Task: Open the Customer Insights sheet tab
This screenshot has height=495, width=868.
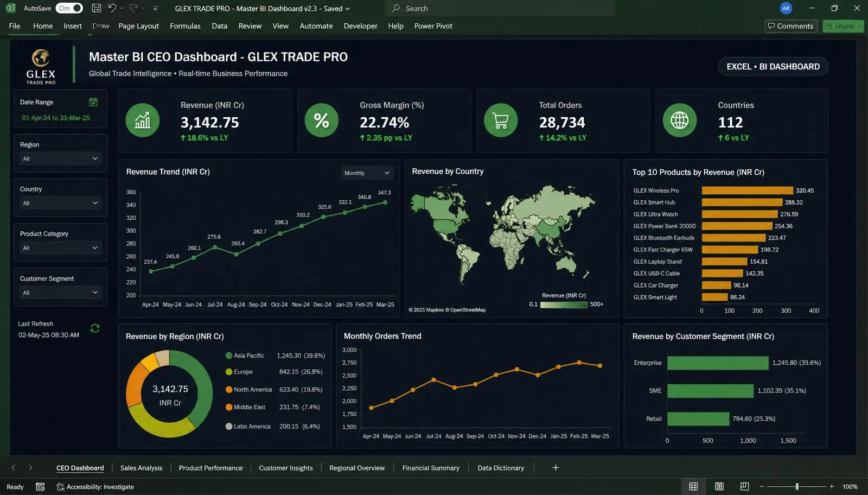Action: (x=286, y=468)
